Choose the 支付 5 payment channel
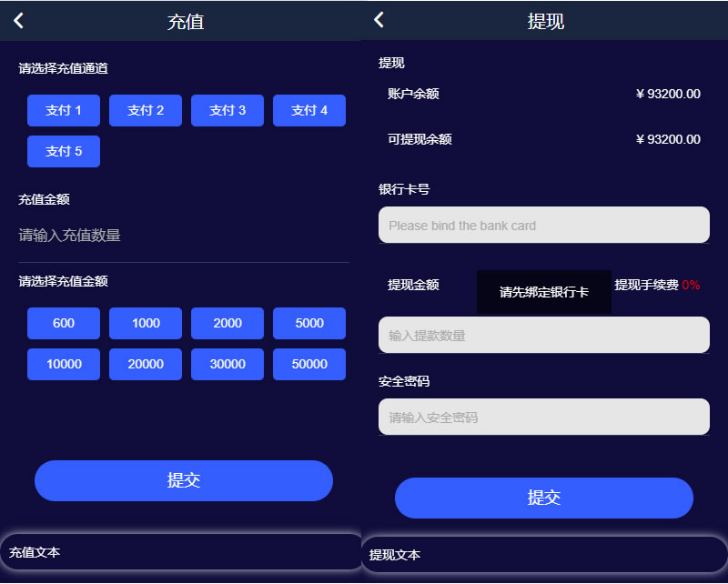728x584 pixels. [x=64, y=151]
